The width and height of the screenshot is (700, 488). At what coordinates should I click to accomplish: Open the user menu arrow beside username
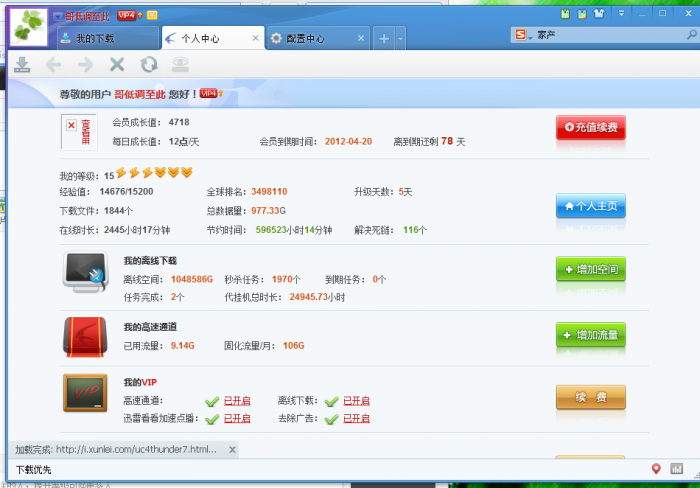(58, 17)
